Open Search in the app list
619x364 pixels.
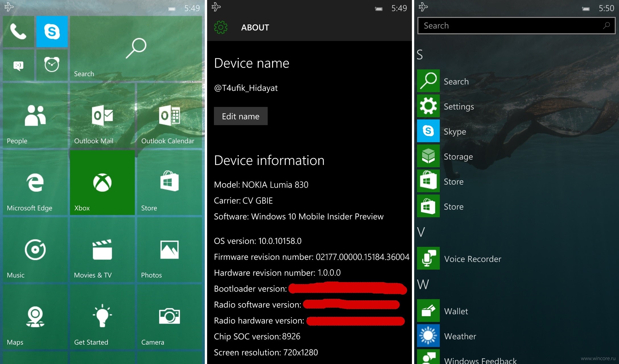(516, 81)
